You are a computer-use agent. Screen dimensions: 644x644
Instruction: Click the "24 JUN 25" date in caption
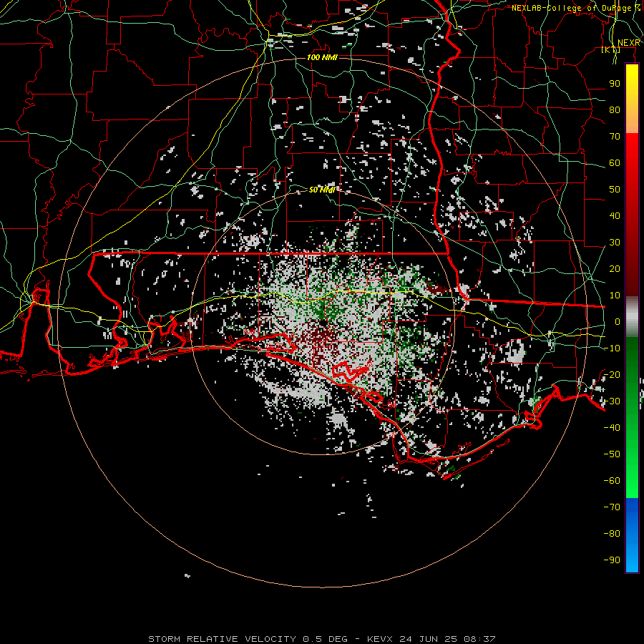429,639
